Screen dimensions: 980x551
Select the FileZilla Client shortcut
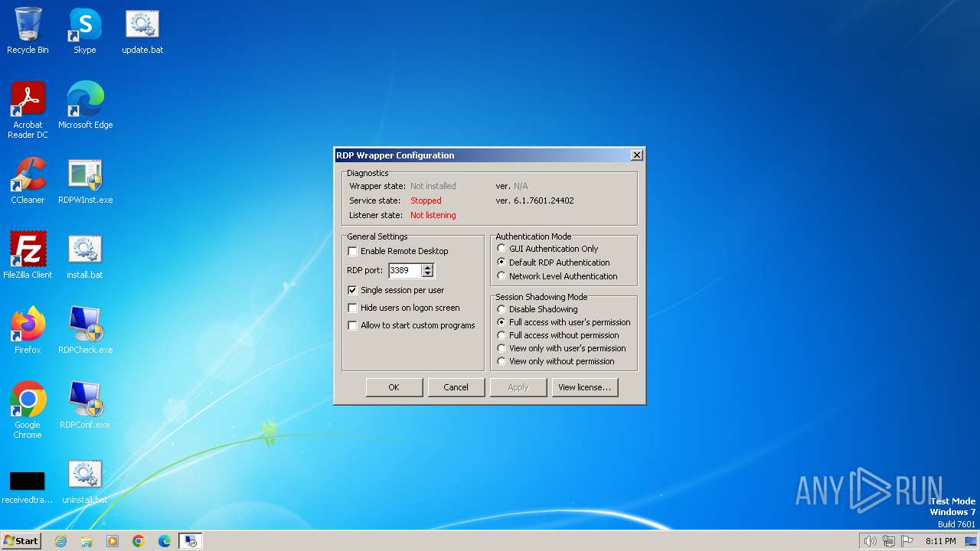(x=28, y=256)
